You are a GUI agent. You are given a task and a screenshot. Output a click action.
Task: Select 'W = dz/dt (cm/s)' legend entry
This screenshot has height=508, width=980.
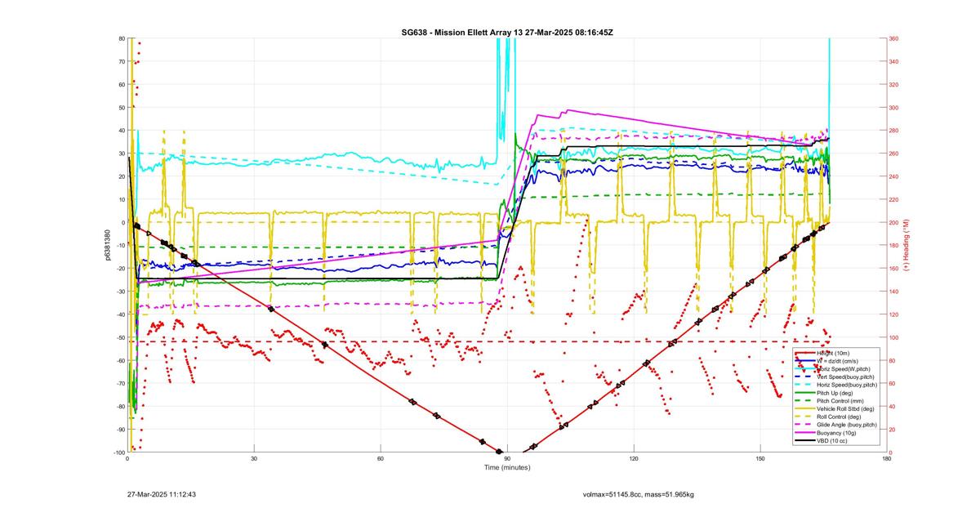pos(838,361)
